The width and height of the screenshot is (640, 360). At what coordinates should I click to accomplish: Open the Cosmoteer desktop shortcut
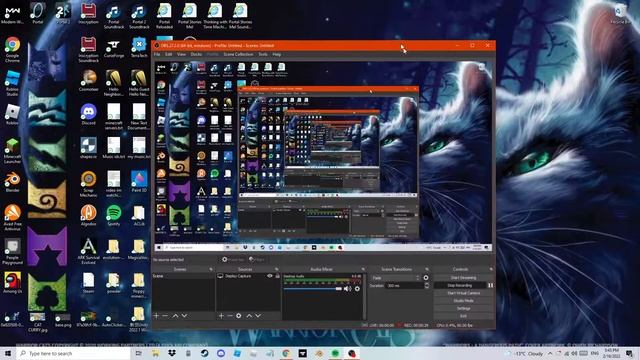(x=89, y=80)
